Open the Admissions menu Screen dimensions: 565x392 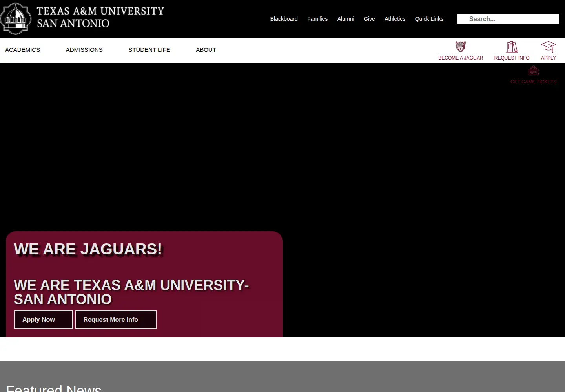click(84, 50)
